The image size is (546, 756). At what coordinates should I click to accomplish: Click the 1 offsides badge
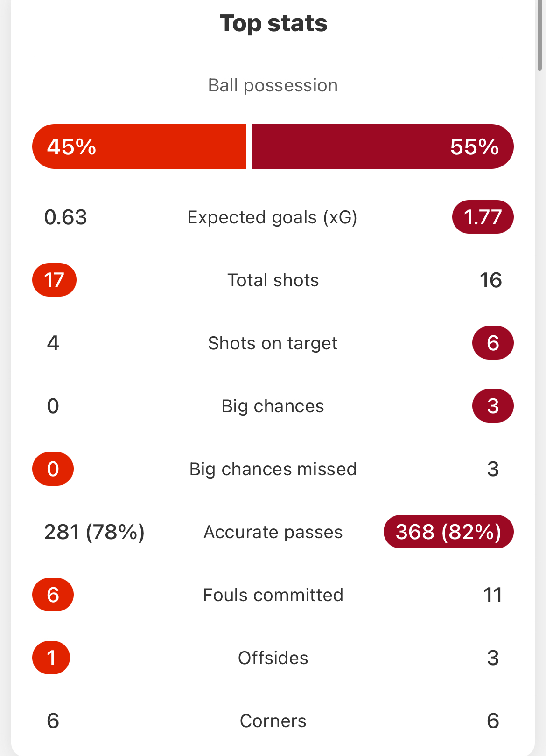click(51, 658)
